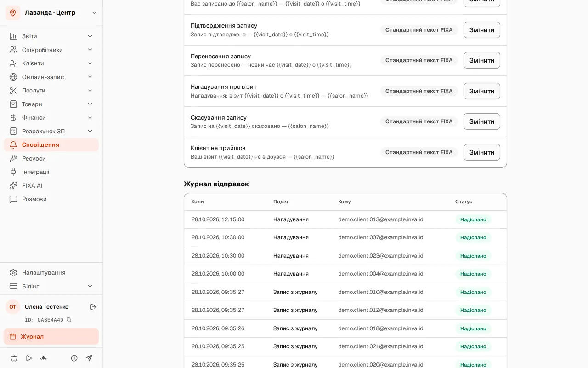Copy the user ID CA3E4A4D
The image size is (588, 368).
(69, 320)
